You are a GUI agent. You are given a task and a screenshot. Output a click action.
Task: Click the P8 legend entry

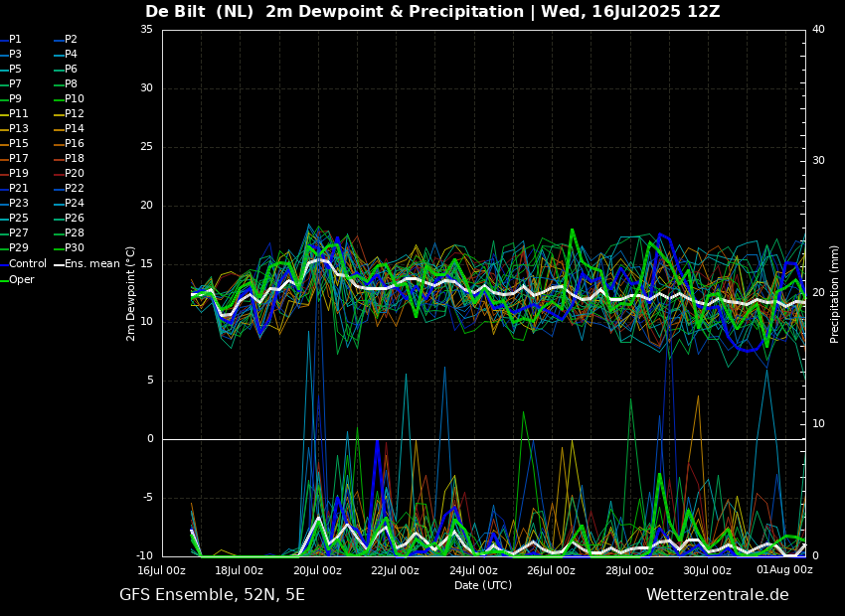71,84
